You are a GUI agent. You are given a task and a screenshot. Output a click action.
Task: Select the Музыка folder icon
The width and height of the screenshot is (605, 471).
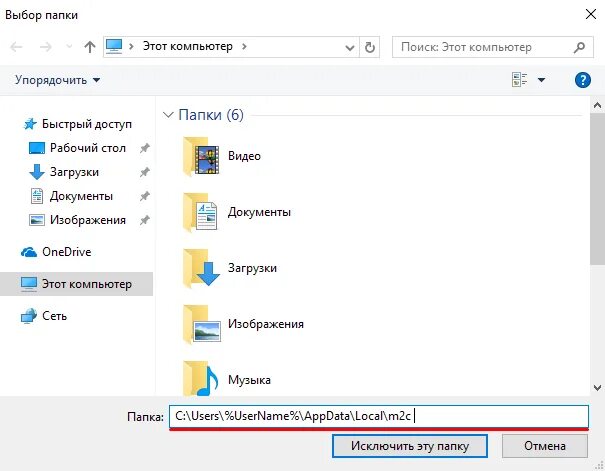201,379
